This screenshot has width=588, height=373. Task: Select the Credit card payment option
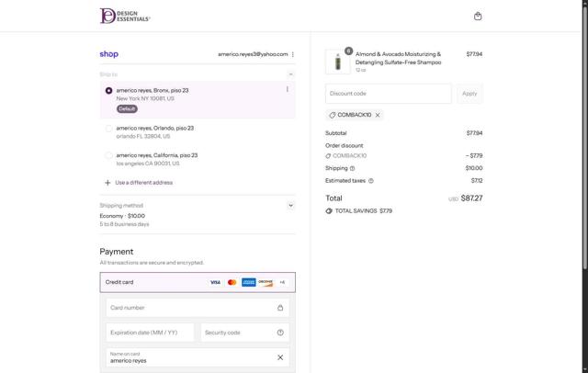198,282
